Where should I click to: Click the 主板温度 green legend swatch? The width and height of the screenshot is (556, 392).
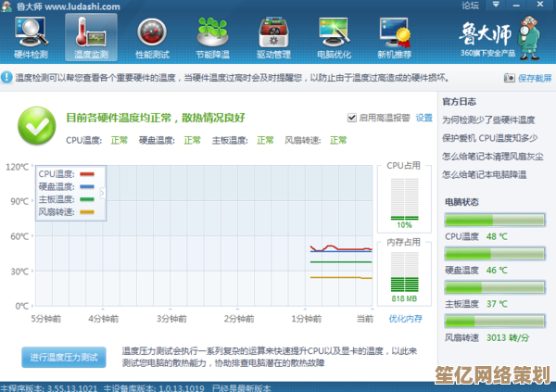[x=87, y=199]
